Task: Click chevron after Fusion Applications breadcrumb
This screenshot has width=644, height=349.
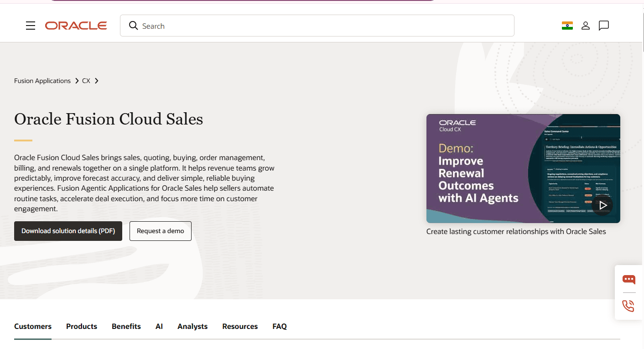Action: [77, 81]
